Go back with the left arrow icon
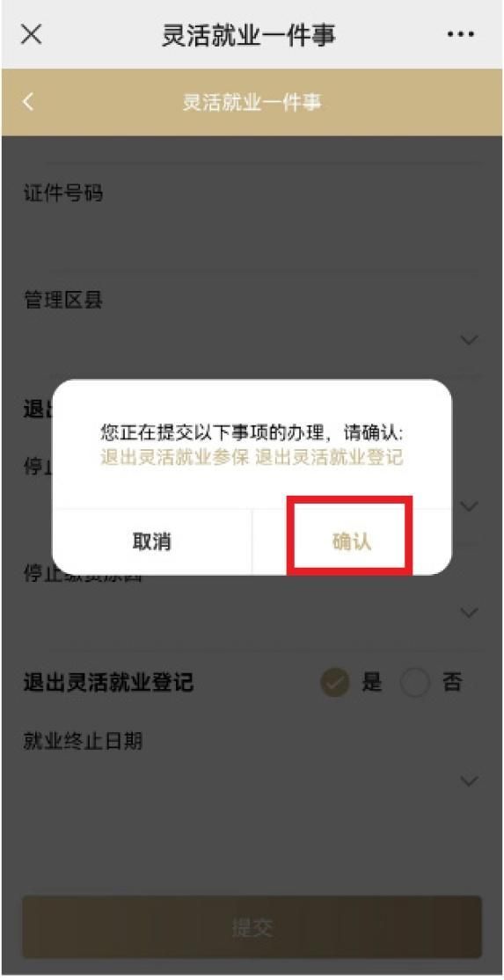Viewport: 504px width, 980px height. pyautogui.click(x=27, y=101)
